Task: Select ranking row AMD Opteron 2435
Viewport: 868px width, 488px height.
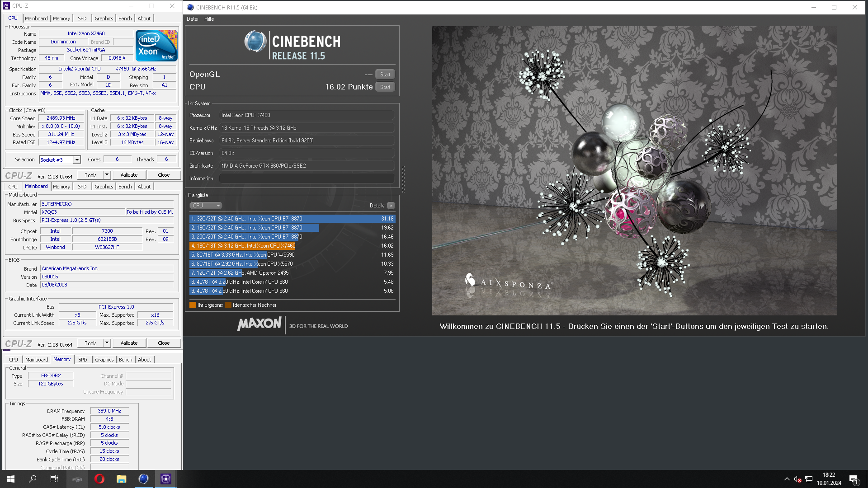Action: point(292,273)
